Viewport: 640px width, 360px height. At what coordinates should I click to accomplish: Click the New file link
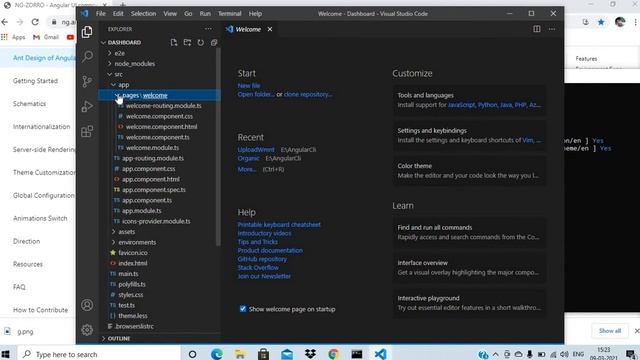[249, 86]
